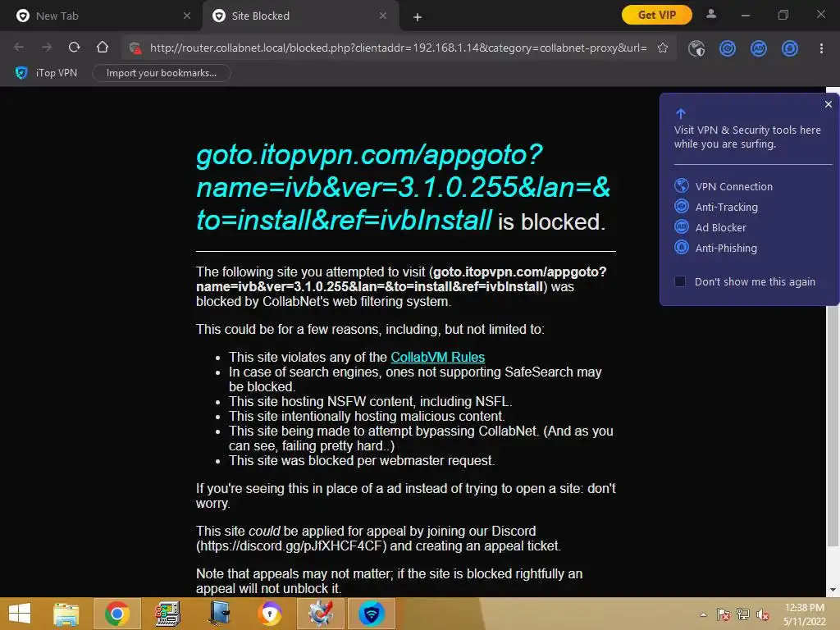The image size is (840, 630).
Task: Open the blue door taskbar icon
Action: click(x=218, y=614)
